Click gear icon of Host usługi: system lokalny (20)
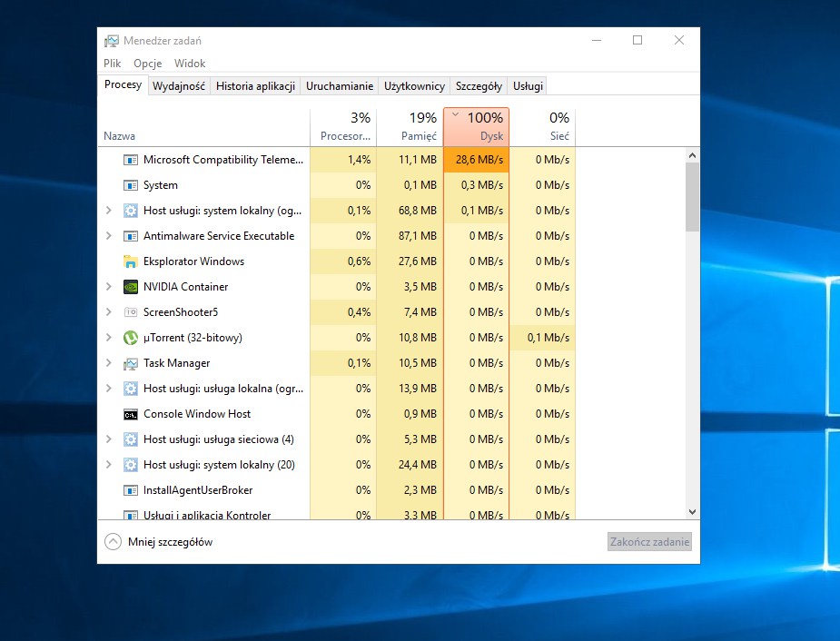Viewport: 840px width, 641px height. (x=130, y=465)
